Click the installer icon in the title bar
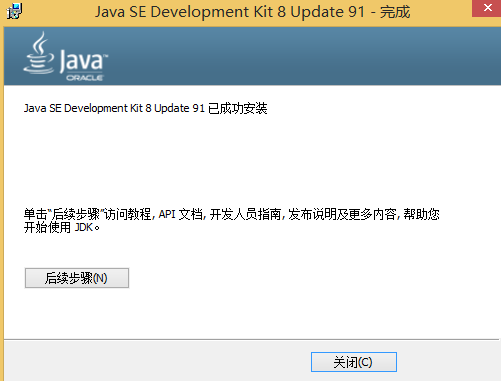 click(14, 12)
